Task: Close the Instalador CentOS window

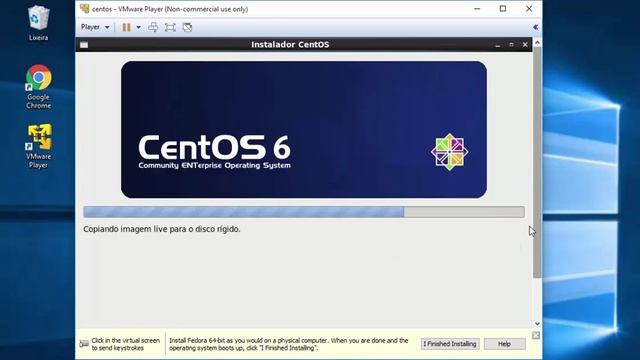Action: [525, 45]
